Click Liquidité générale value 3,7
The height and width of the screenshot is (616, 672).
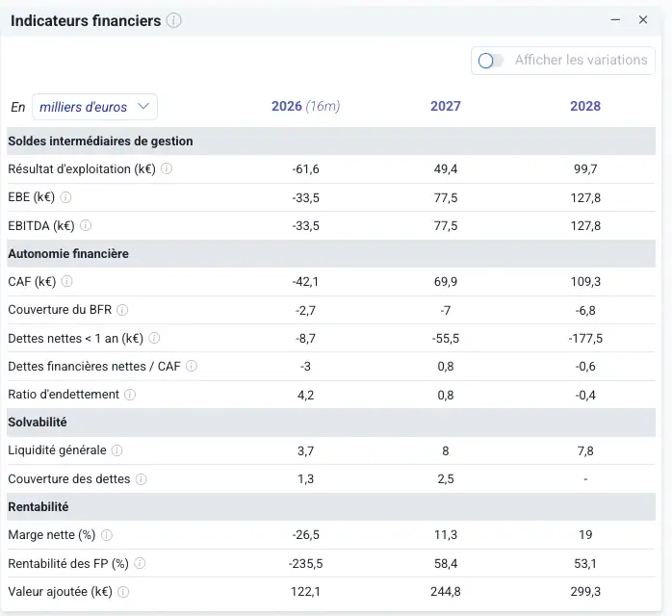[305, 451]
